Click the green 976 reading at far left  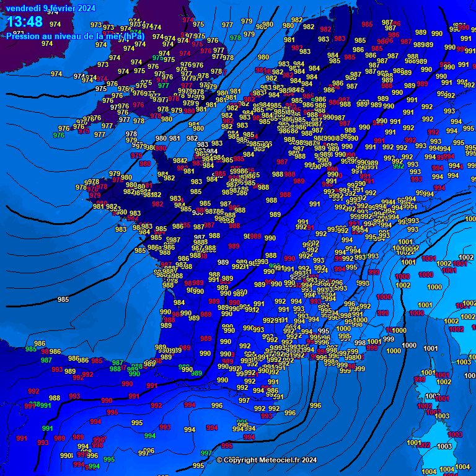(x=59, y=135)
